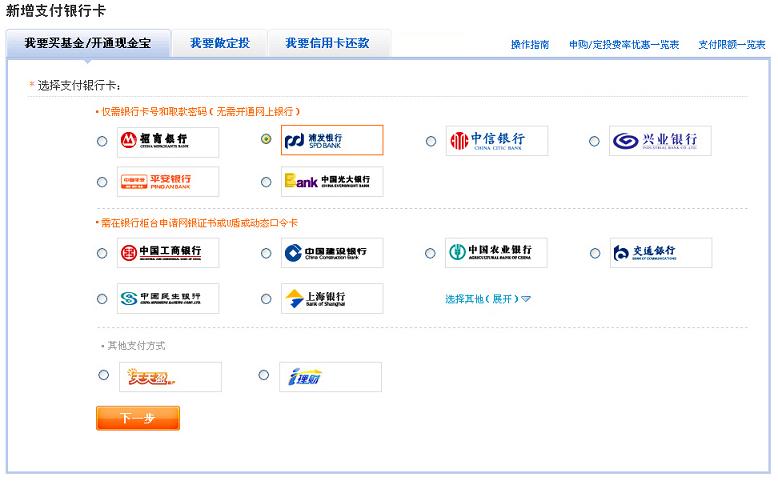The width and height of the screenshot is (778, 481).
Task: Click the China Construction Bank logo
Action: pyautogui.click(x=331, y=253)
